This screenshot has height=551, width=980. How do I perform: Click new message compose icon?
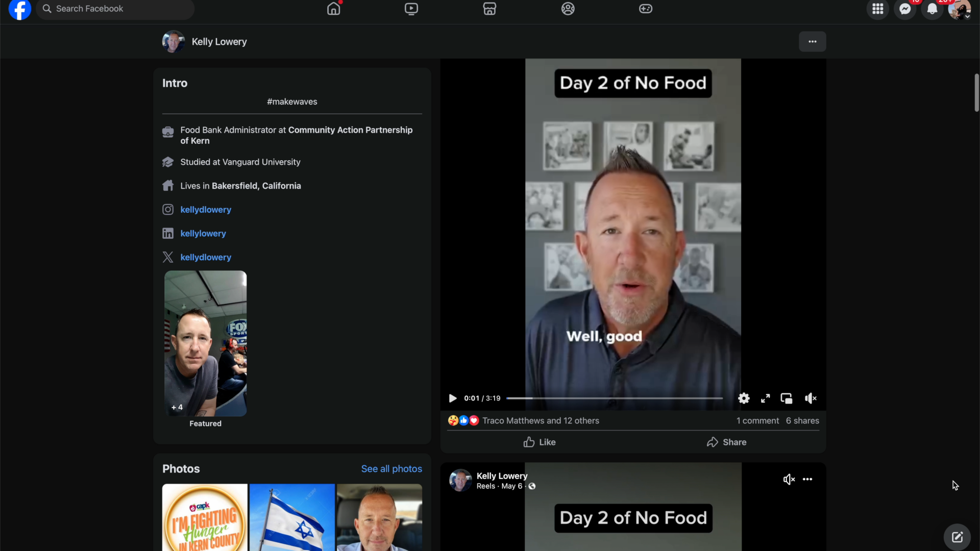[x=957, y=537]
